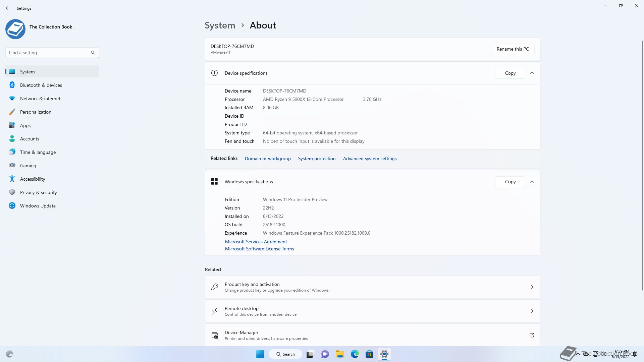This screenshot has width=644, height=362.
Task: Copy the Device specifications
Action: [510, 73]
